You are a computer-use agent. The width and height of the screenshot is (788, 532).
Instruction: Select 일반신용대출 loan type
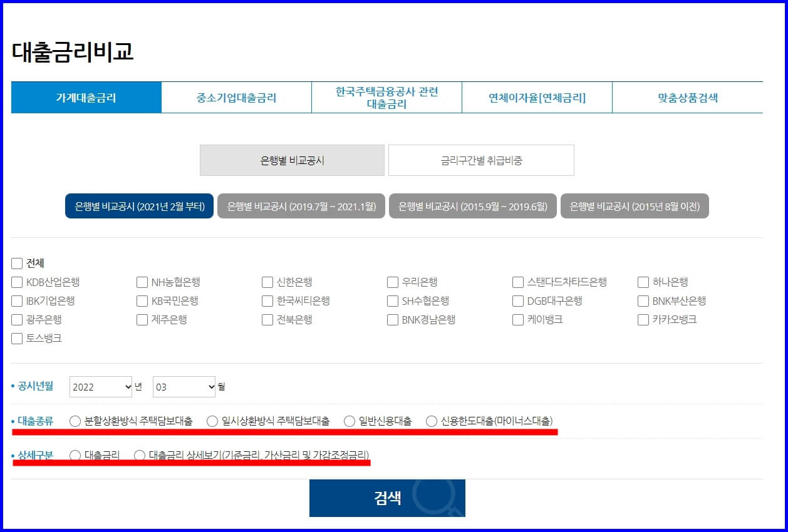[x=349, y=422]
